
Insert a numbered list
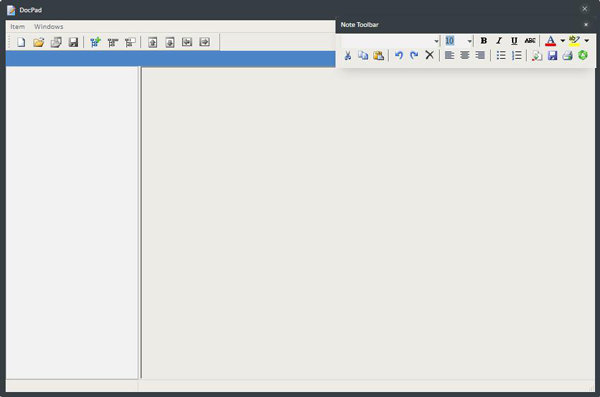pyautogui.click(x=517, y=56)
